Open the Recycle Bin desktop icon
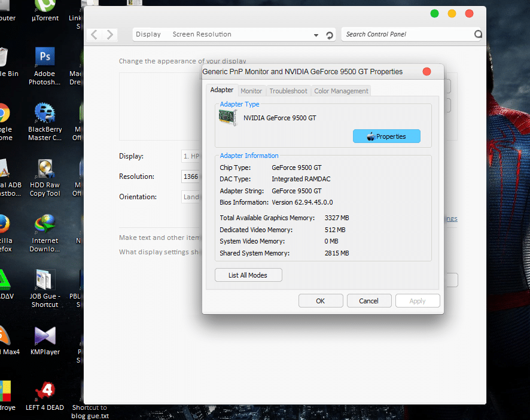 click(x=7, y=63)
